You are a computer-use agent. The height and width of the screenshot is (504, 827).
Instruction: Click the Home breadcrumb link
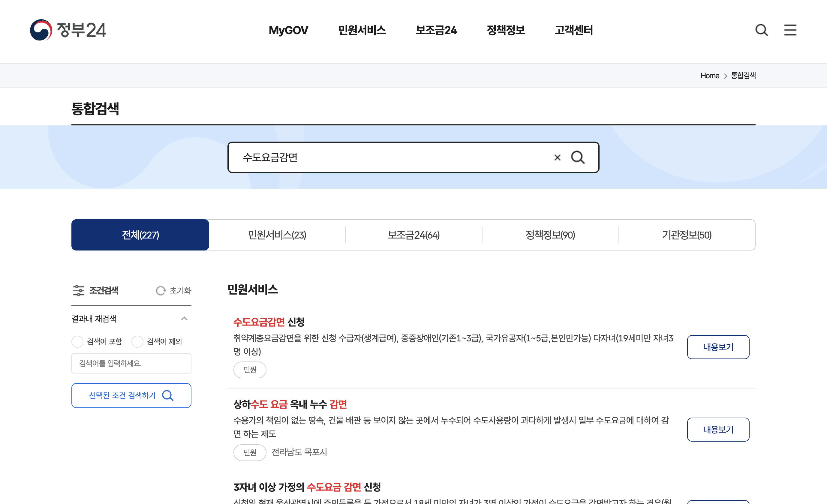coord(710,76)
